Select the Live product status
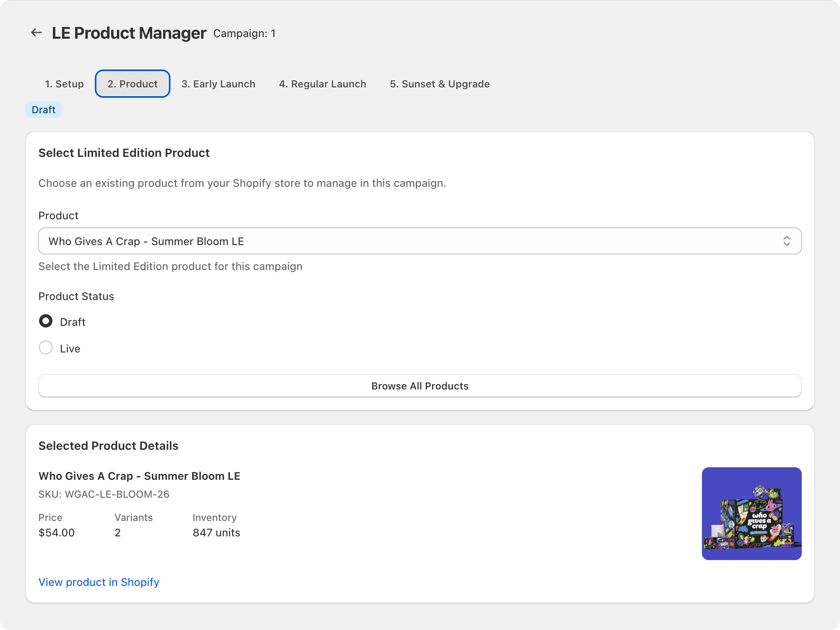Screen dimensions: 840x630 tap(46, 347)
